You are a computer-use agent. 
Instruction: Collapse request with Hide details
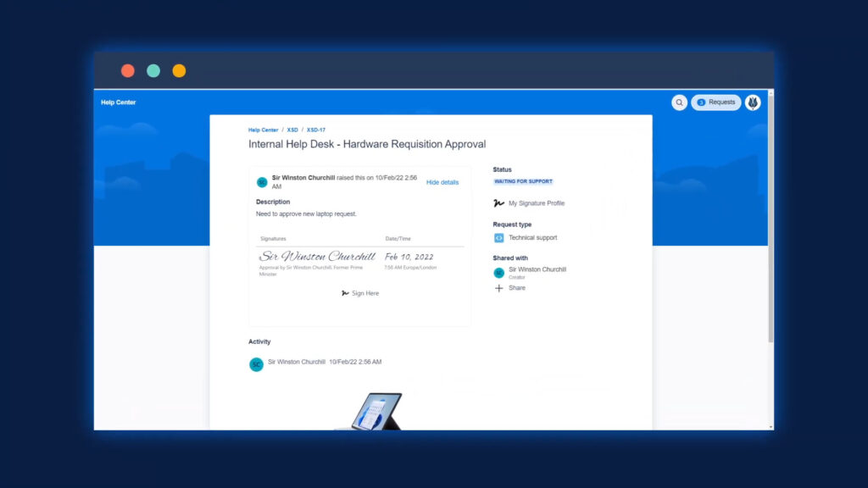point(442,182)
